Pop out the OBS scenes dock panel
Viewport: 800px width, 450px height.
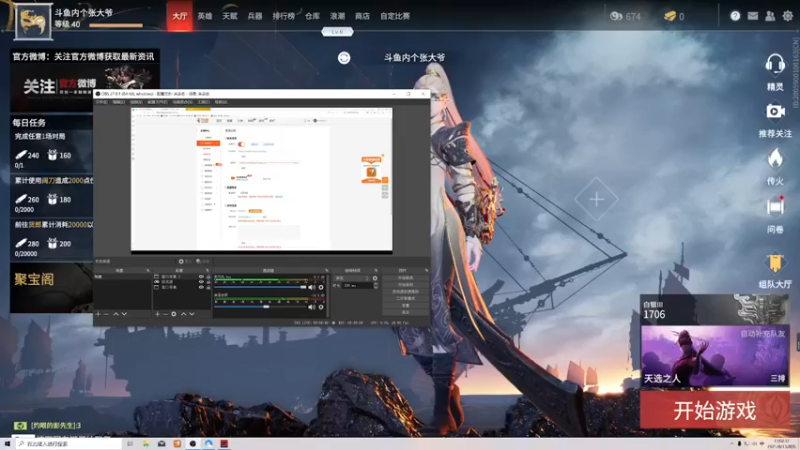[147, 270]
